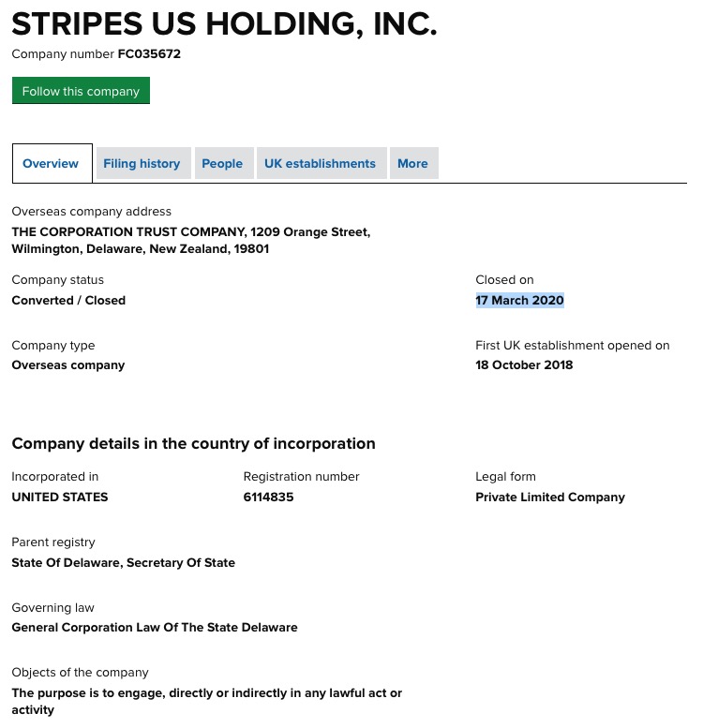Click the highlighted date 17 March 2020
Screen dimensions: 703x728
click(x=519, y=301)
